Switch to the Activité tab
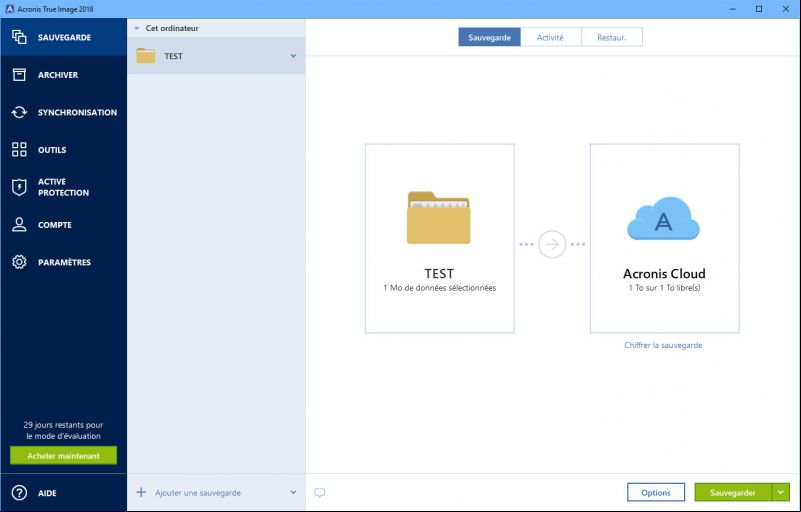801x512 pixels. (550, 37)
